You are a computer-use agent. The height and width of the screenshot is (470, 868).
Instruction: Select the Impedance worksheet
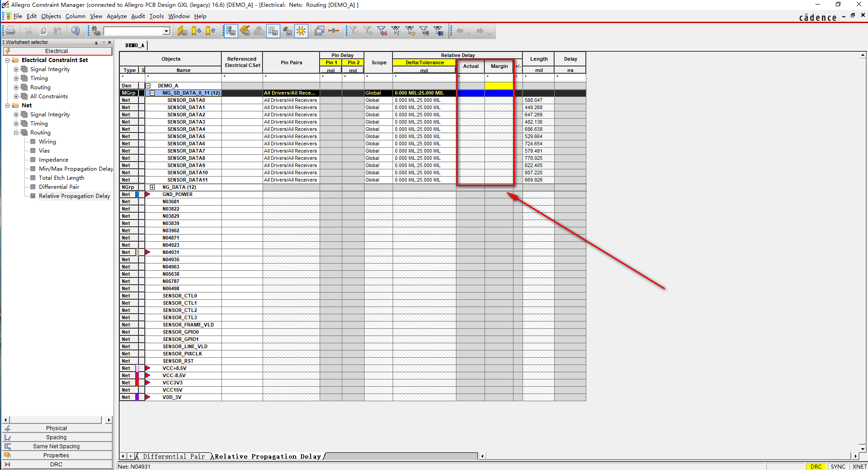click(x=53, y=160)
